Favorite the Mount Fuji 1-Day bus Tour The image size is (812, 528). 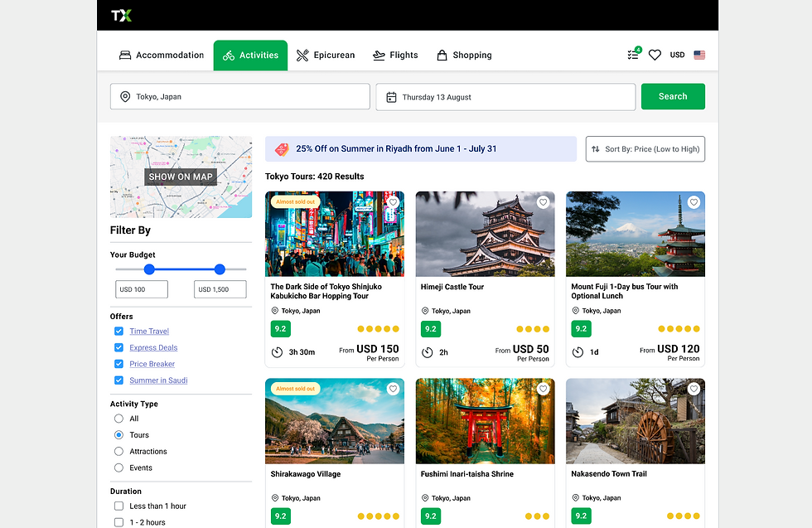[694, 202]
